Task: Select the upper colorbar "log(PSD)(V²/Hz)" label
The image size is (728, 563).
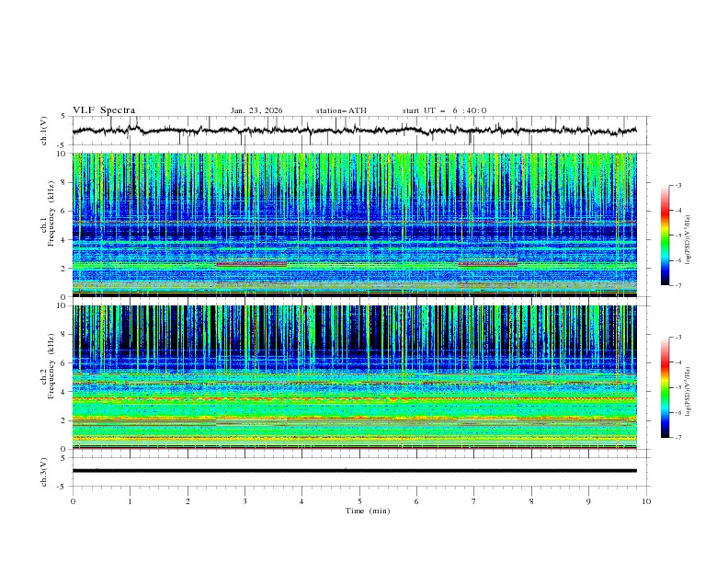Action: [x=688, y=240]
